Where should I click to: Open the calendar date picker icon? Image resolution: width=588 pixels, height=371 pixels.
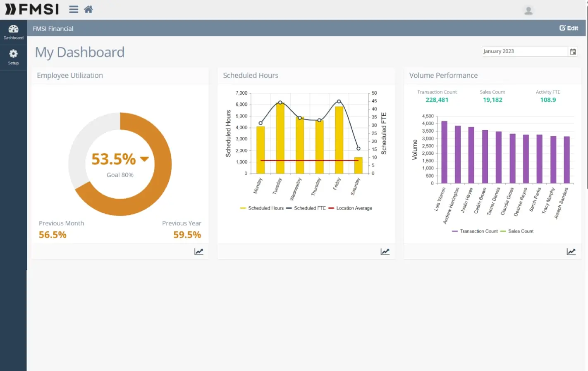[573, 52]
